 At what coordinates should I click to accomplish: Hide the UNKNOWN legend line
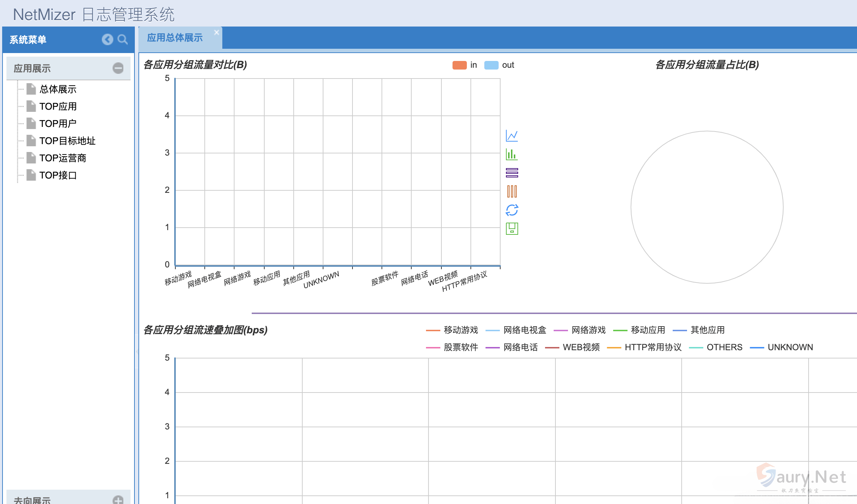coord(757,347)
